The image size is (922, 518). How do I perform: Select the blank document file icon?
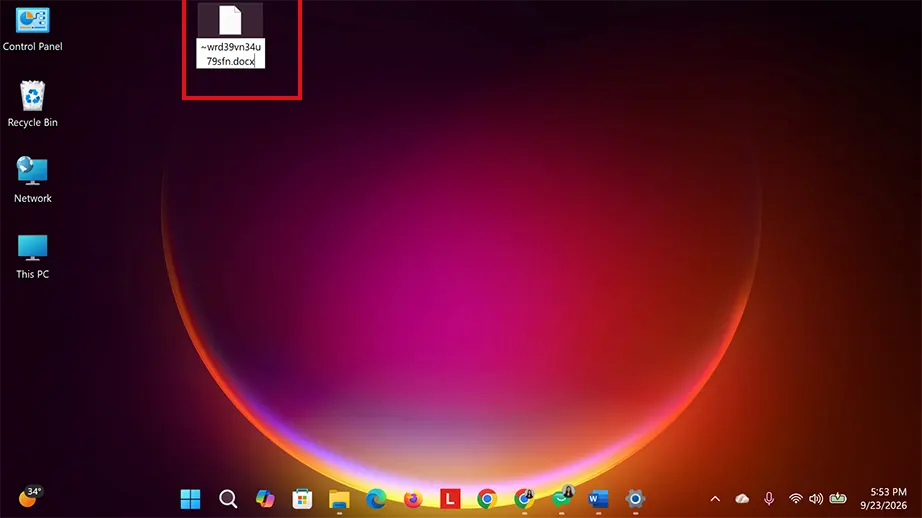click(230, 20)
